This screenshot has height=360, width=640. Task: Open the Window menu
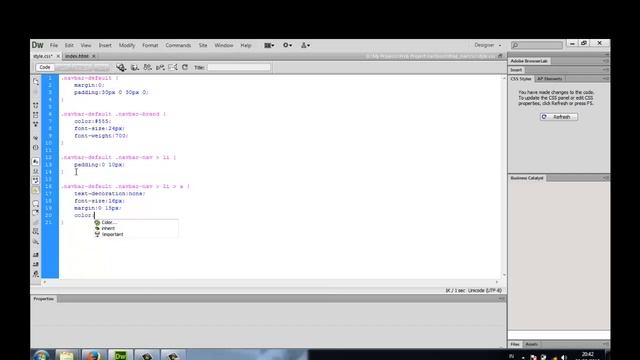(224, 45)
